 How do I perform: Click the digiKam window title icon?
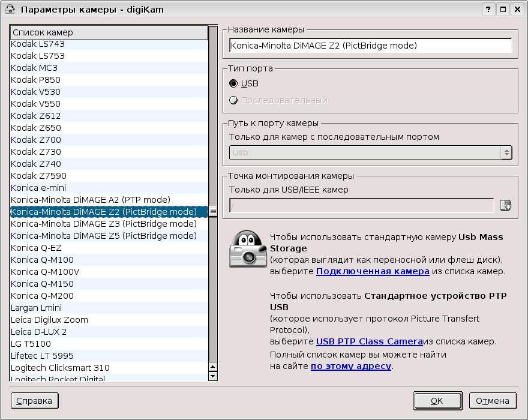pyautogui.click(x=10, y=9)
